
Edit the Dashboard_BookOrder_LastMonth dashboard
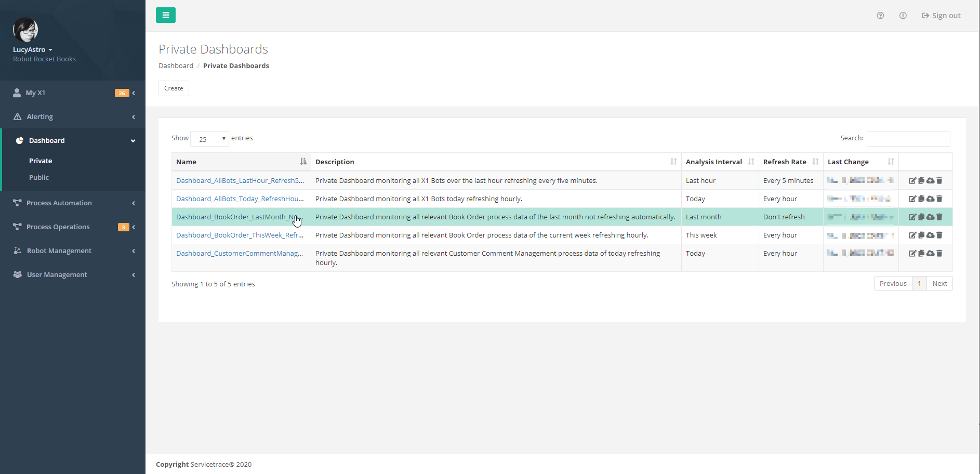pyautogui.click(x=913, y=217)
